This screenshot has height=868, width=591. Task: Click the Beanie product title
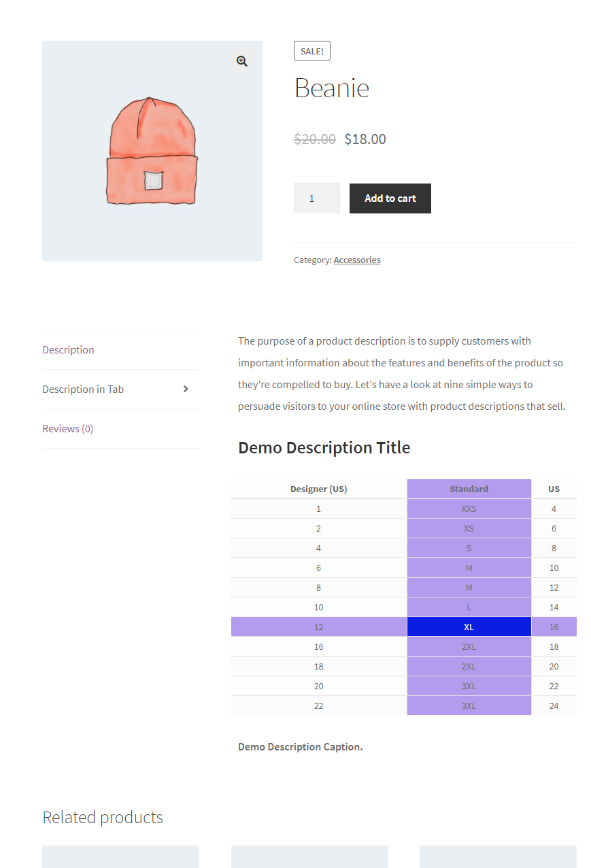coord(332,88)
